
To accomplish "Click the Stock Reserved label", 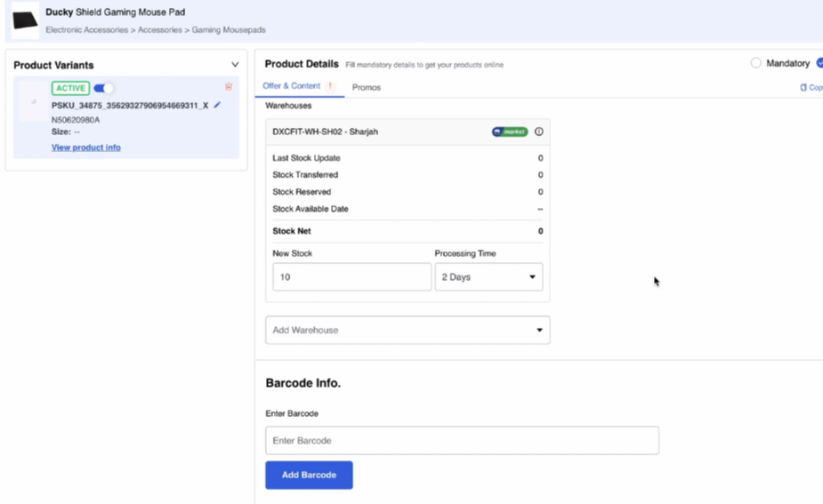I will 302,192.
